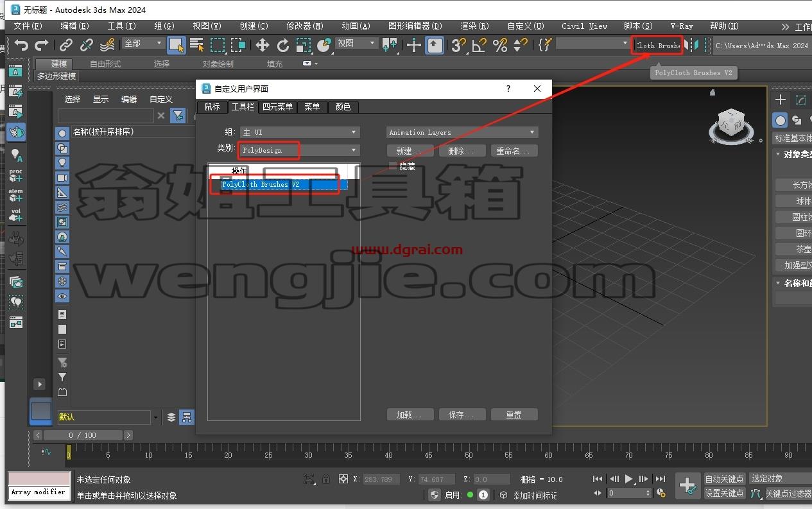The width and height of the screenshot is (812, 509).
Task: Click the Select and Place icon
Action: (324, 45)
